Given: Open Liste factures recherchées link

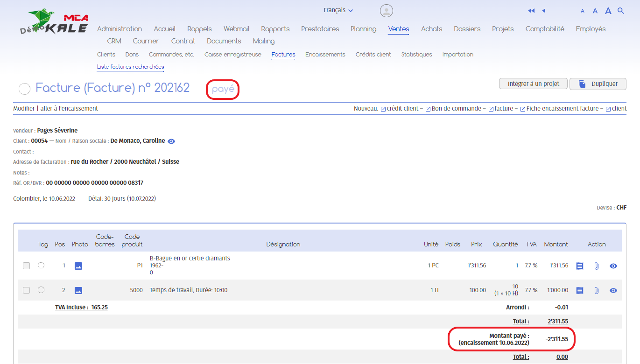Looking at the screenshot, I should [x=130, y=67].
